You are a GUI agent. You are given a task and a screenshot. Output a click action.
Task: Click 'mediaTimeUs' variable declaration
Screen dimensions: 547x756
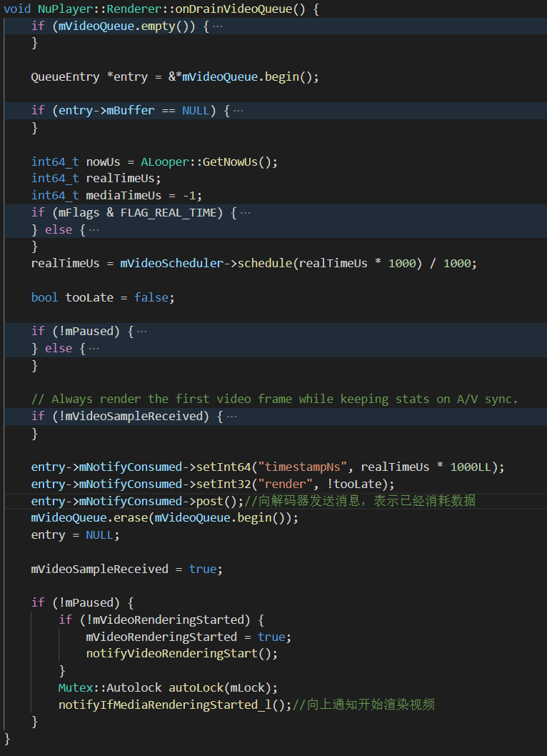[124, 196]
